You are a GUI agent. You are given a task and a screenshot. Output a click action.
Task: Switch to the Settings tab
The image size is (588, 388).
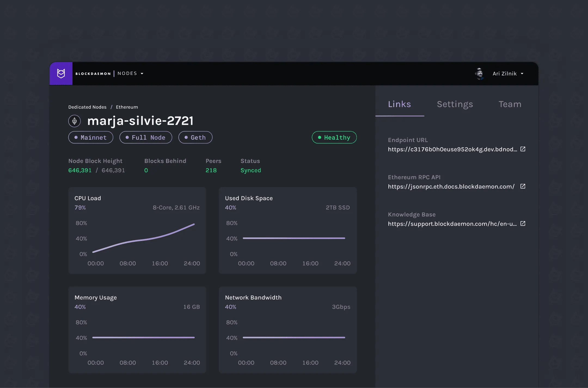coord(455,104)
